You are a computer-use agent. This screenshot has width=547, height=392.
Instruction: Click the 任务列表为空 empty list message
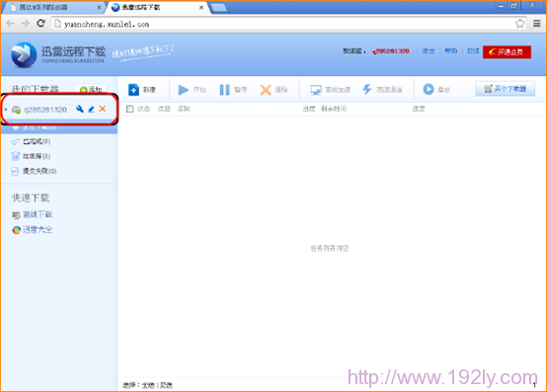click(x=330, y=248)
